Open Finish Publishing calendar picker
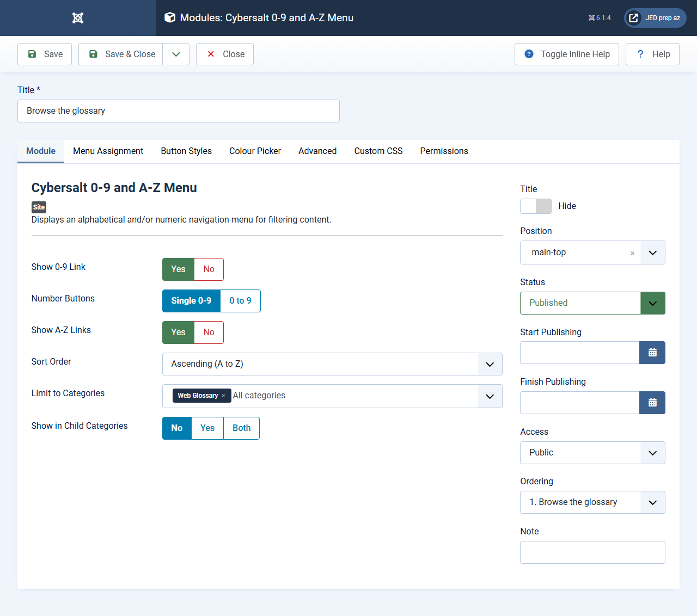697x616 pixels. coord(652,403)
